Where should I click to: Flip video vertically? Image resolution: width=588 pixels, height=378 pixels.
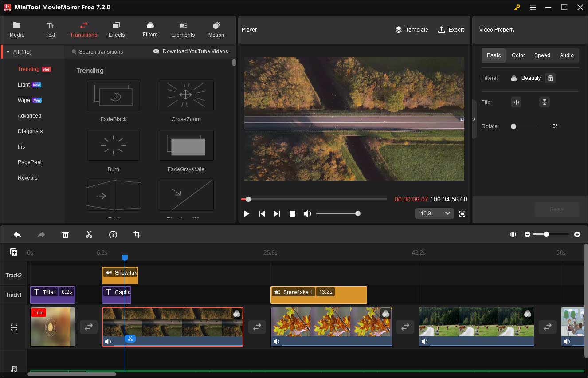(545, 102)
